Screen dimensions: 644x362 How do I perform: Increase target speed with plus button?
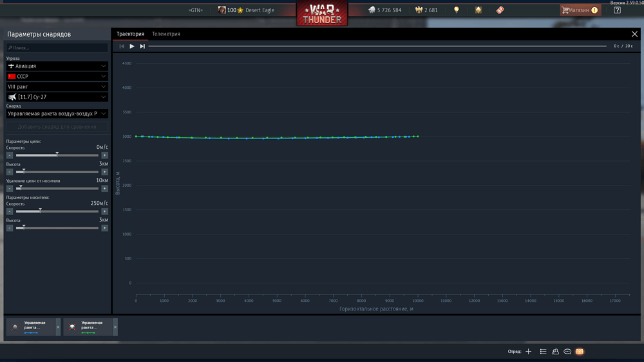pos(105,155)
